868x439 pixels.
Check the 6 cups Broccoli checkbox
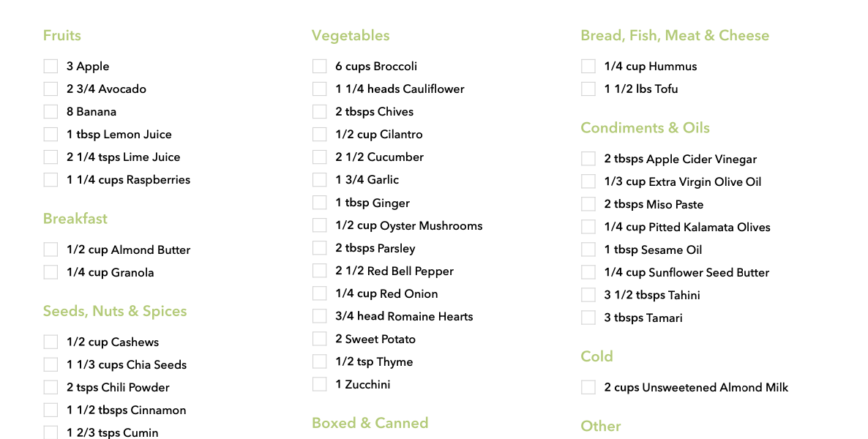pyautogui.click(x=319, y=67)
